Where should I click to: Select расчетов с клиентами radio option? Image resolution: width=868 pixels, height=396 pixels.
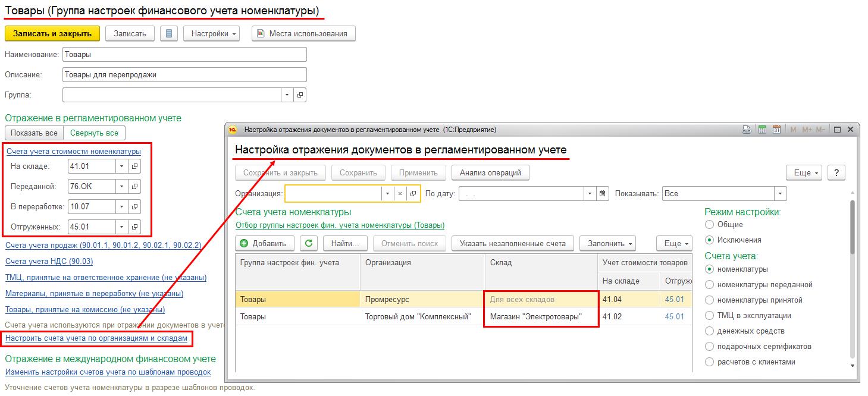coord(709,362)
